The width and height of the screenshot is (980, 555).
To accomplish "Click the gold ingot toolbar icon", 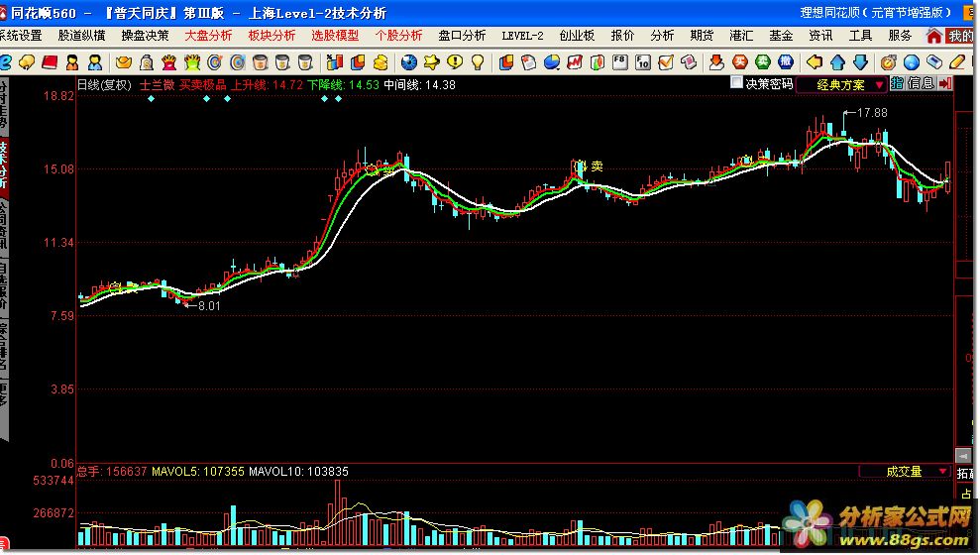I will tap(124, 61).
